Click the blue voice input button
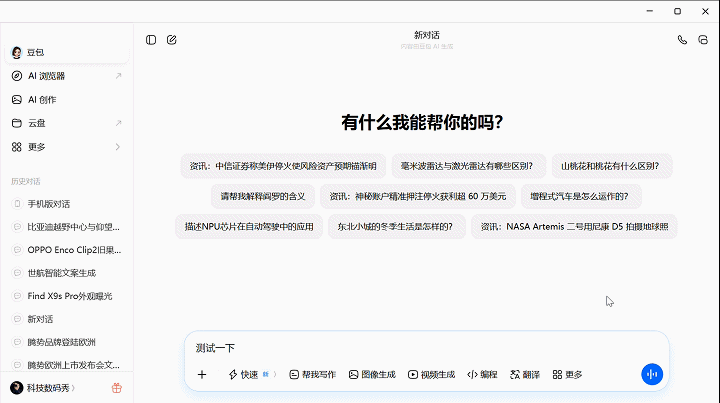The image size is (720, 403). [x=652, y=374]
